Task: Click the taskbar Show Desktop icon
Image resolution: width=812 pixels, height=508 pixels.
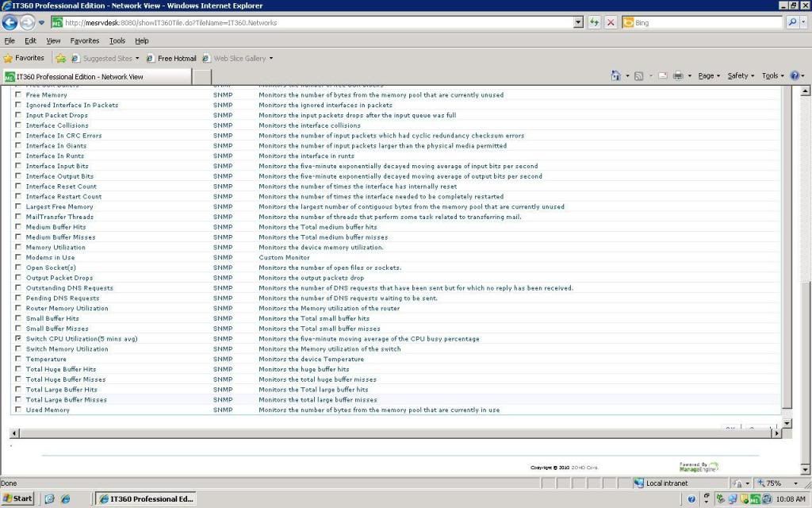Action: pyautogui.click(x=49, y=498)
